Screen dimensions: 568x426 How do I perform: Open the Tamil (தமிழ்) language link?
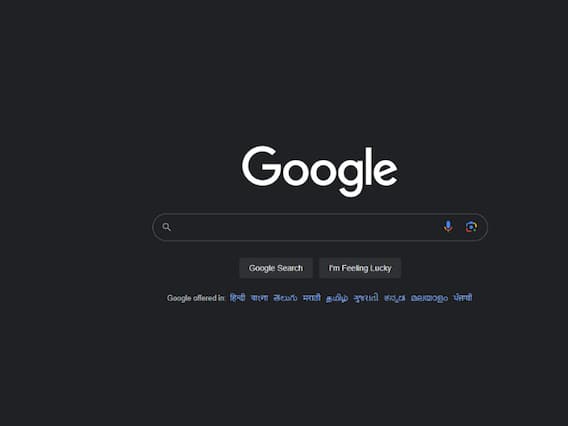click(x=337, y=298)
